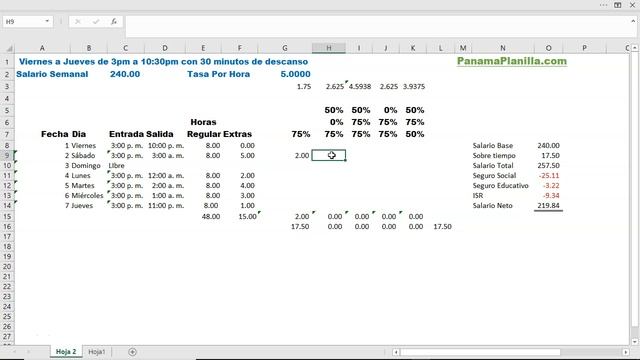
Task: Switch to the Hoja 2 sheet tab
Action: click(x=66, y=351)
